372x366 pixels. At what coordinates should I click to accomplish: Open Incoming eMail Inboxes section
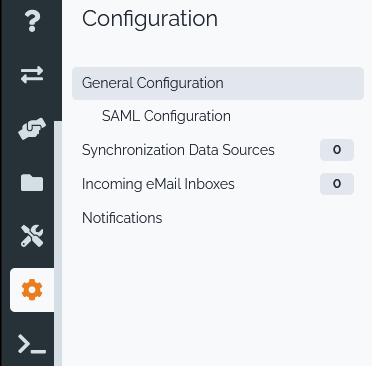pos(158,184)
